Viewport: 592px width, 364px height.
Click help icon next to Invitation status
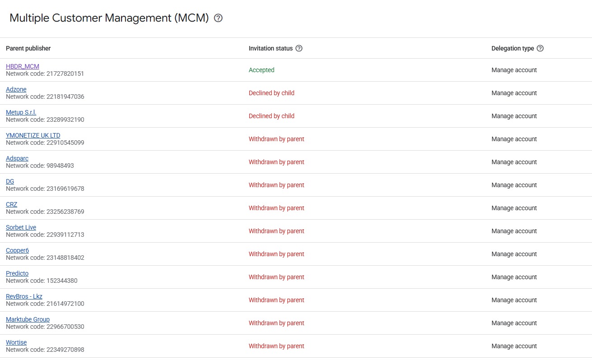point(299,48)
